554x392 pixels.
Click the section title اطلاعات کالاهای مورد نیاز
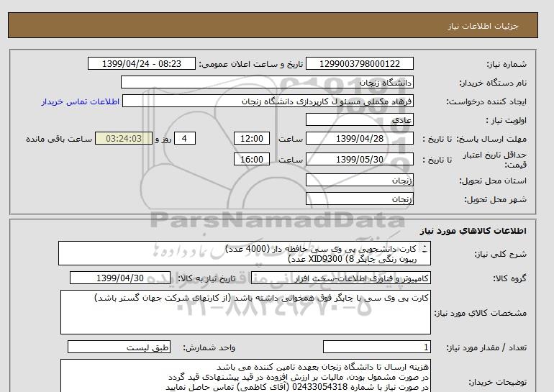473,231
